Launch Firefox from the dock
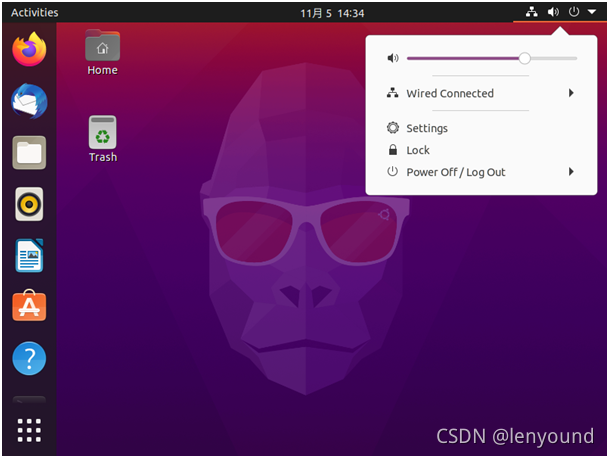 (x=29, y=49)
